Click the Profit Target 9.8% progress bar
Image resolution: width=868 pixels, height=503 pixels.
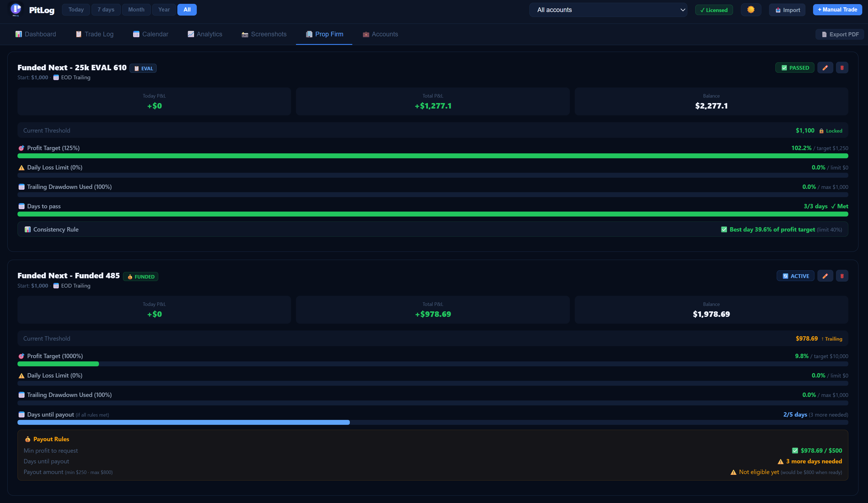coord(433,364)
